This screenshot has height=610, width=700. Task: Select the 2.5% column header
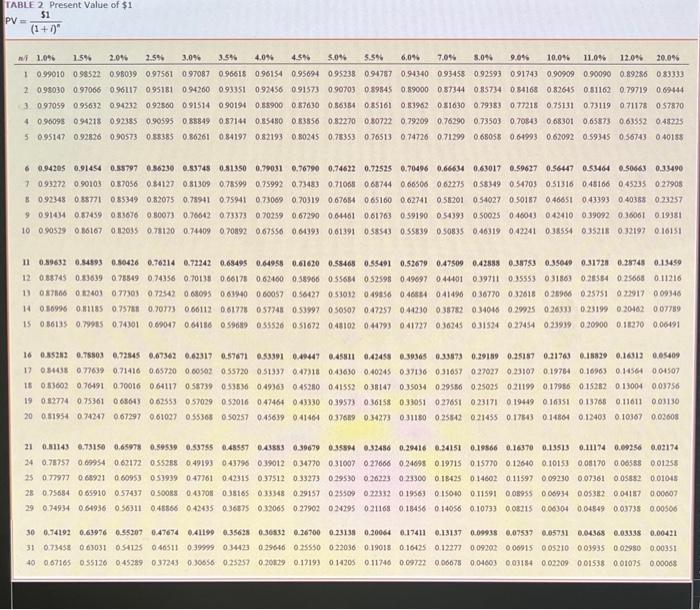tap(155, 58)
